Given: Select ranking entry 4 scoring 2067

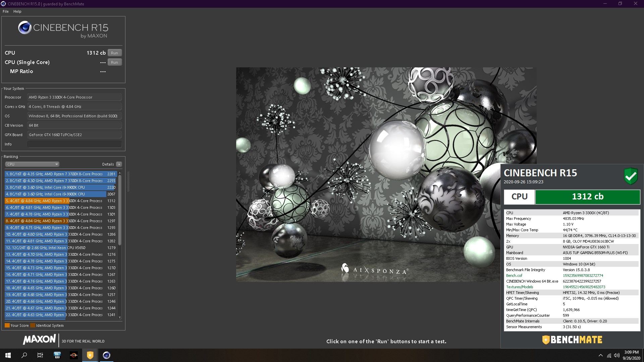Looking at the screenshot, I should (x=61, y=194).
